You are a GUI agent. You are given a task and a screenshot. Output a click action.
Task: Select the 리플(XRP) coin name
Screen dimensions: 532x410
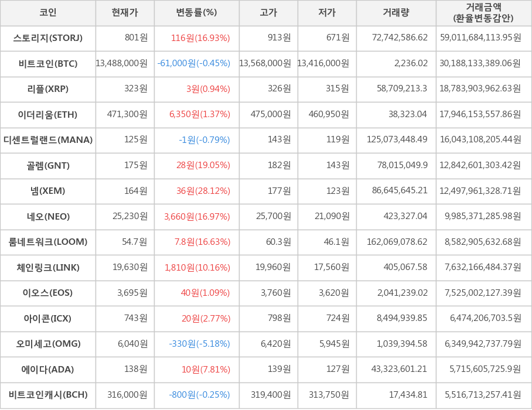point(48,89)
